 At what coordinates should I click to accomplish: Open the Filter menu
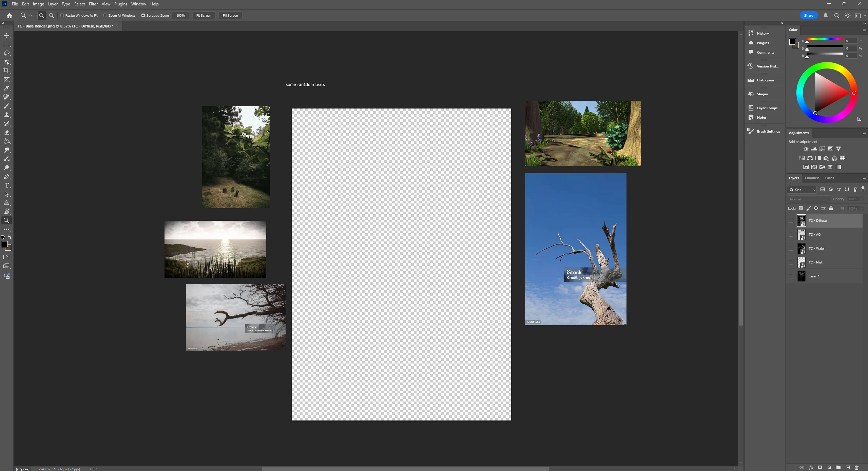pyautogui.click(x=93, y=4)
